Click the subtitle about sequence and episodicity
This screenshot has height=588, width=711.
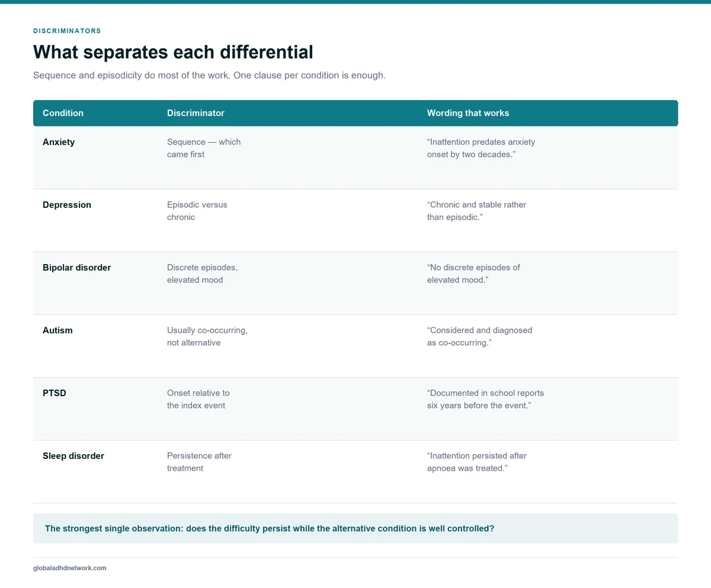[x=209, y=76]
